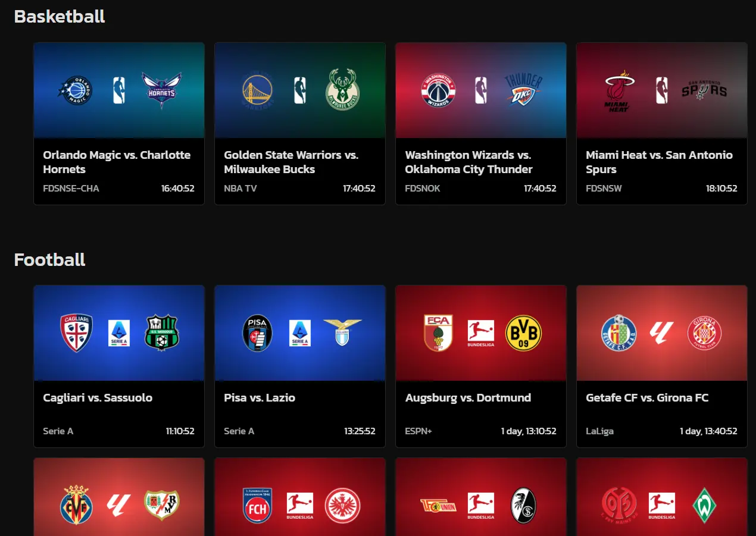756x536 pixels.
Task: Click the FDSNOK channel label
Action: (423, 189)
